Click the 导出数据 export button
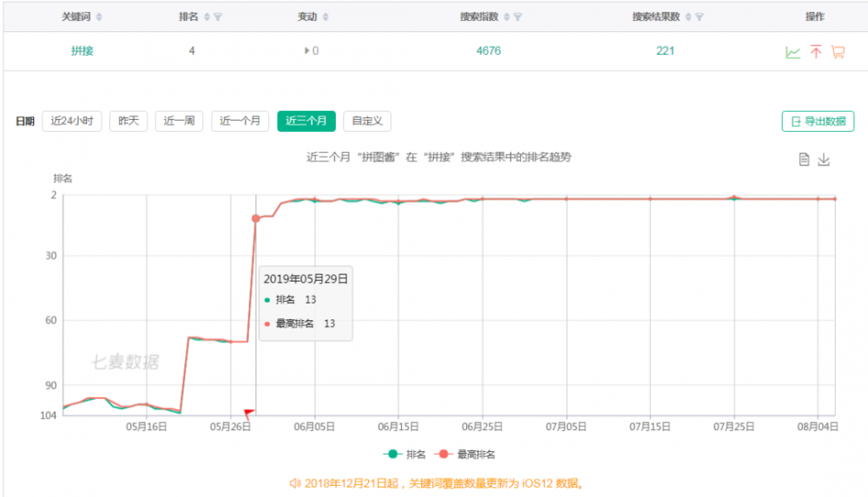The height and width of the screenshot is (497, 868). click(818, 121)
